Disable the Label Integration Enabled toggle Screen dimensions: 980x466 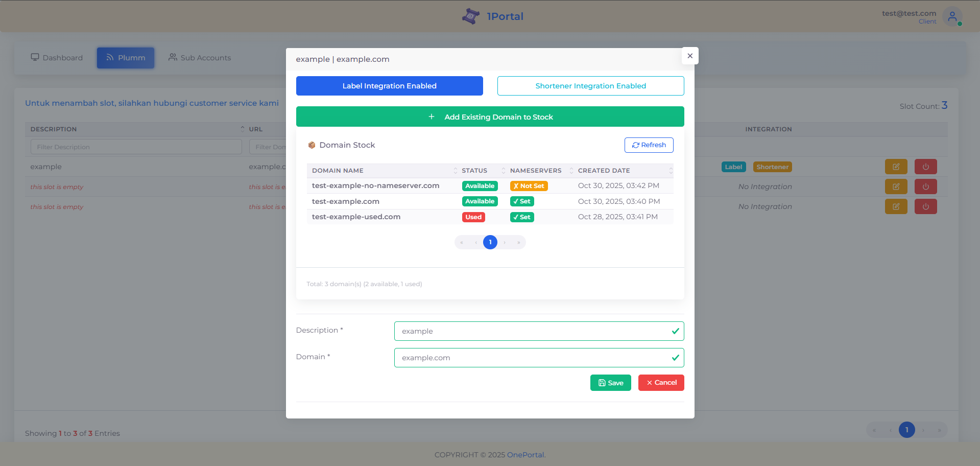click(x=389, y=85)
